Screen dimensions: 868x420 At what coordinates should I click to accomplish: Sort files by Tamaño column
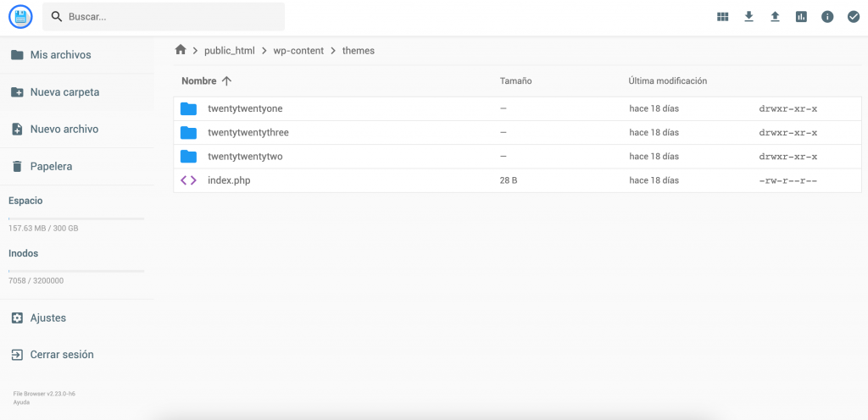point(515,81)
